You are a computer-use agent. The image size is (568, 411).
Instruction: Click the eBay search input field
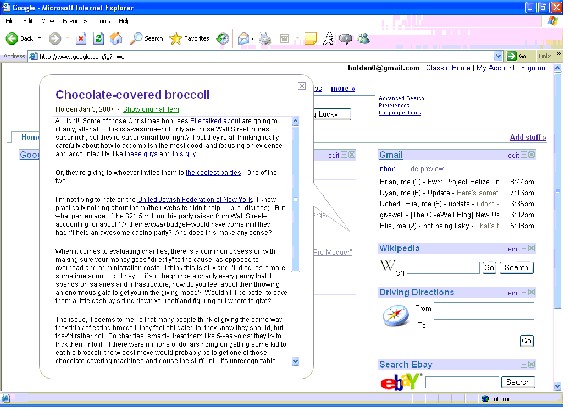pyautogui.click(x=462, y=382)
